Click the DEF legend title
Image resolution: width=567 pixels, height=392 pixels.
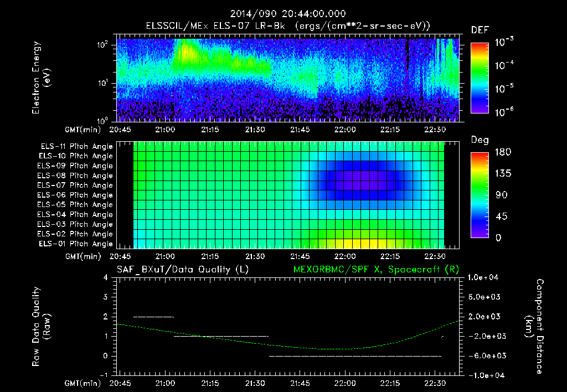coord(480,30)
